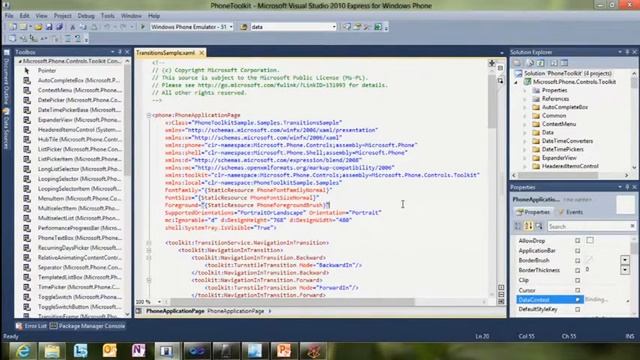Click the DefaultStyleKey property marker square
Viewport: 640px width, 360px height.
click(578, 309)
